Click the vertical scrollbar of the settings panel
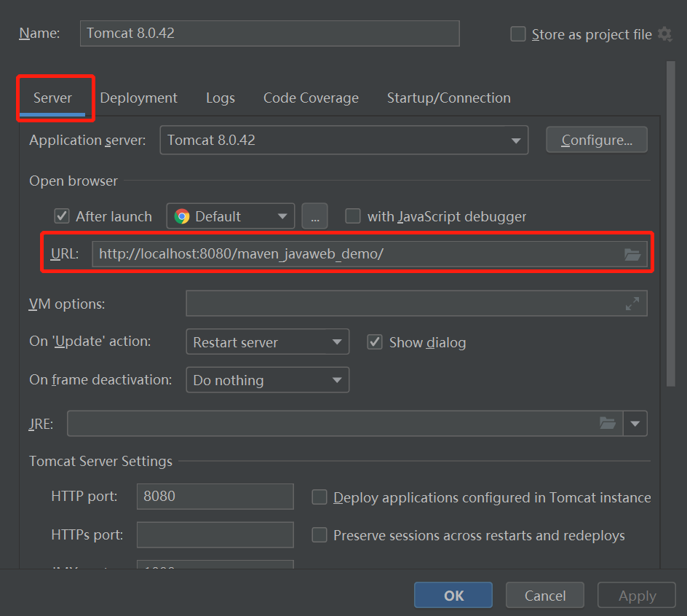The image size is (687, 616). [x=671, y=224]
